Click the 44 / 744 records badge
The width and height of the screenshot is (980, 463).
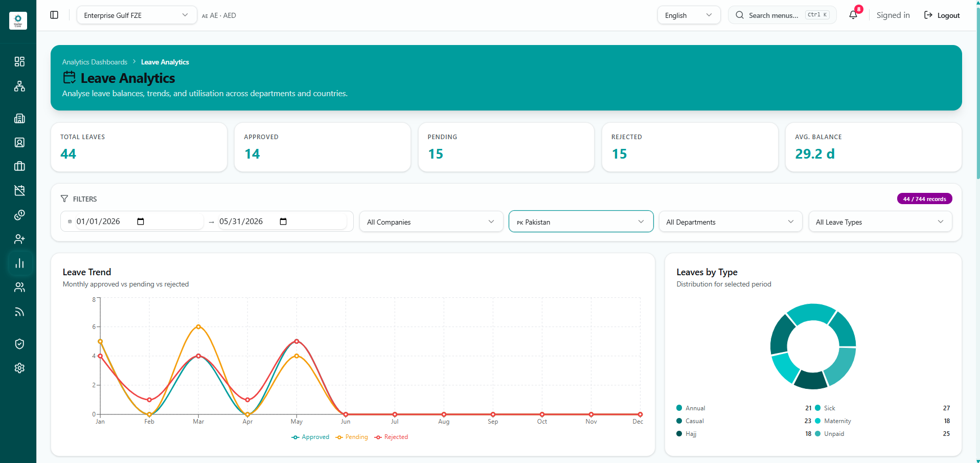tap(924, 199)
